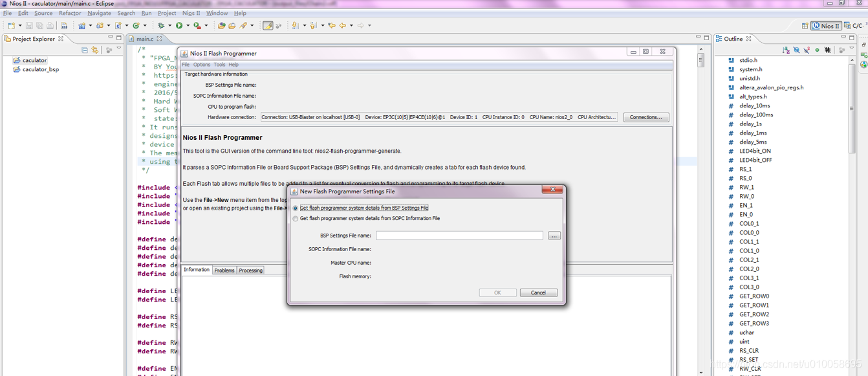Image resolution: width=868 pixels, height=376 pixels.
Task: Click the Print toolbar icon
Action: click(x=50, y=26)
